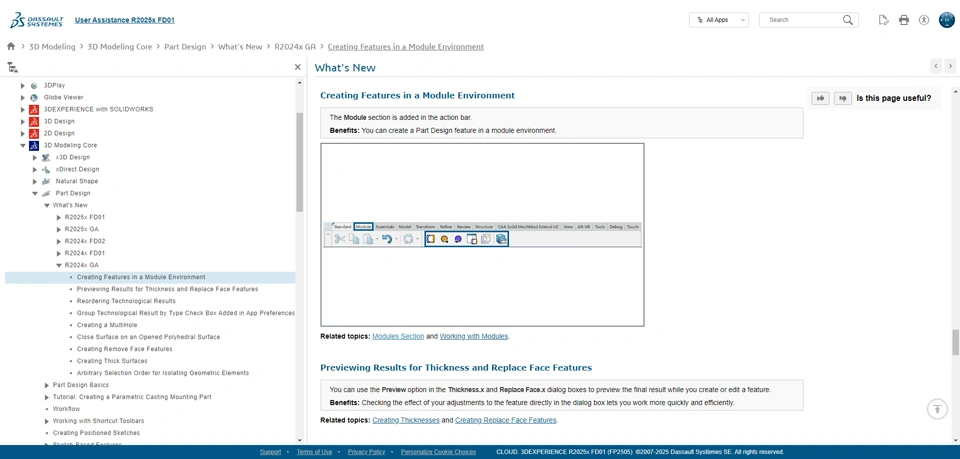Click the xDirect Design icon
960x459 pixels.
click(46, 169)
